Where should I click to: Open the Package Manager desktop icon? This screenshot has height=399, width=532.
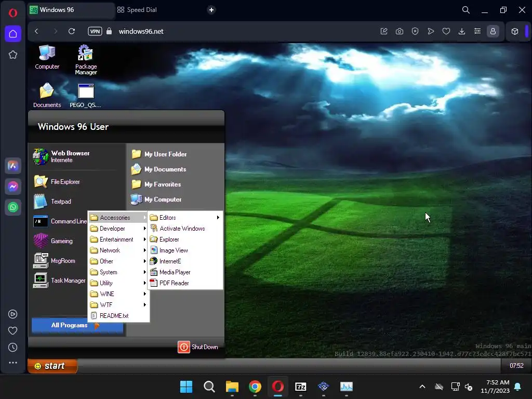(x=86, y=60)
